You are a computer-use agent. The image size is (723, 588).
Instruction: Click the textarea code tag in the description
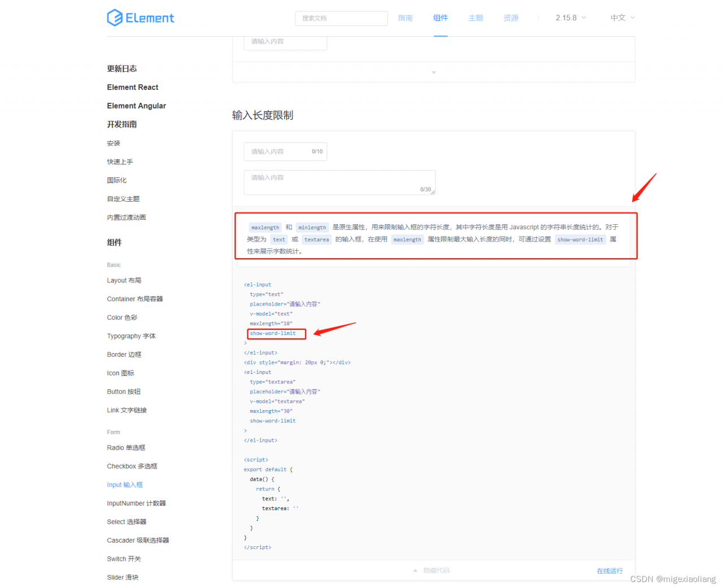click(316, 240)
